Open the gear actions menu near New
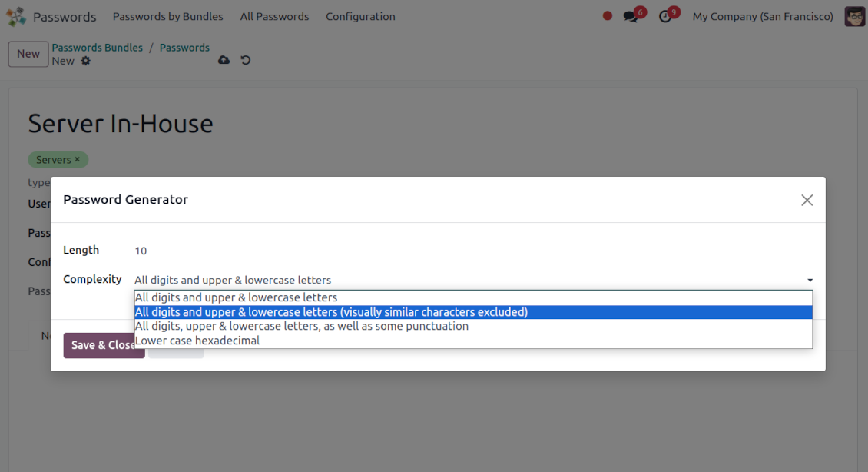This screenshot has width=868, height=472. point(86,61)
